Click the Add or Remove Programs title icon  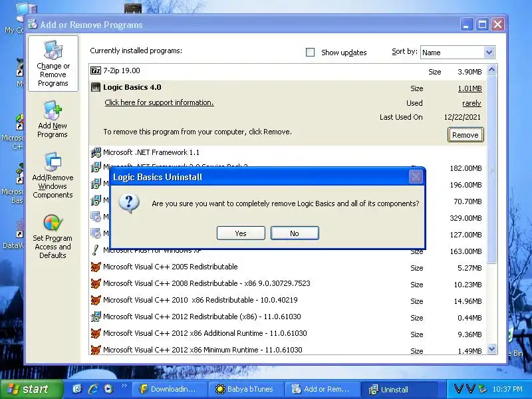pos(33,25)
